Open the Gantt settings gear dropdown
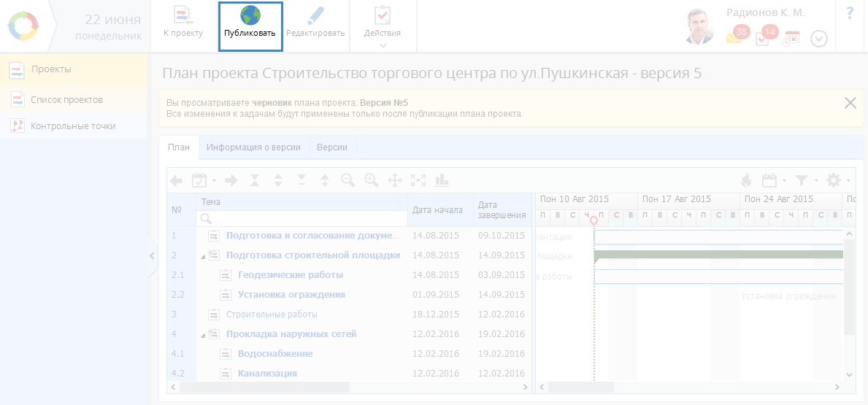Viewport: 868px width, 405px height. coord(837,180)
